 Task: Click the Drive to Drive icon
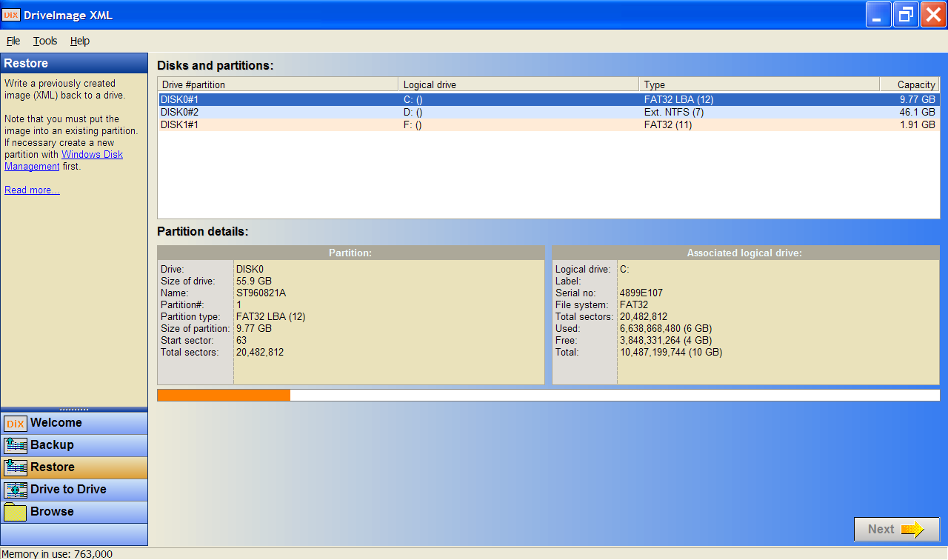pyautogui.click(x=15, y=490)
